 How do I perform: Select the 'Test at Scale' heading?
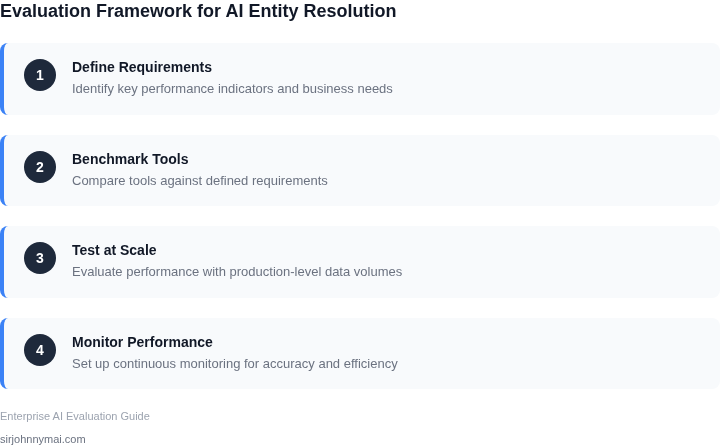(x=114, y=250)
